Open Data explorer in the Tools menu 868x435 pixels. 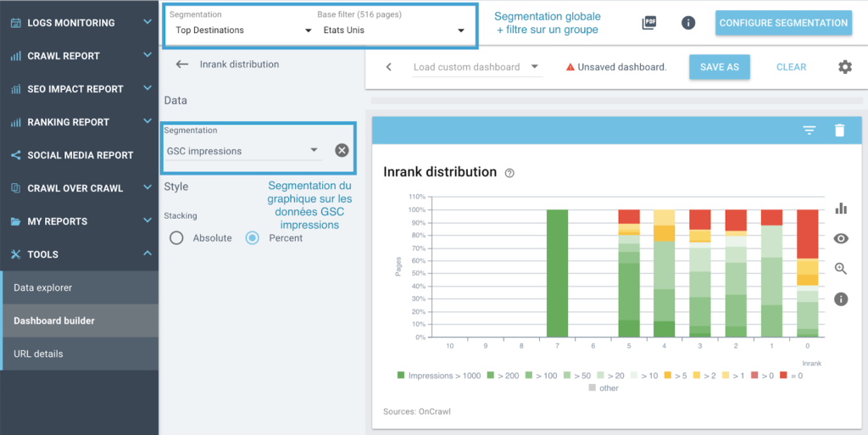[43, 287]
